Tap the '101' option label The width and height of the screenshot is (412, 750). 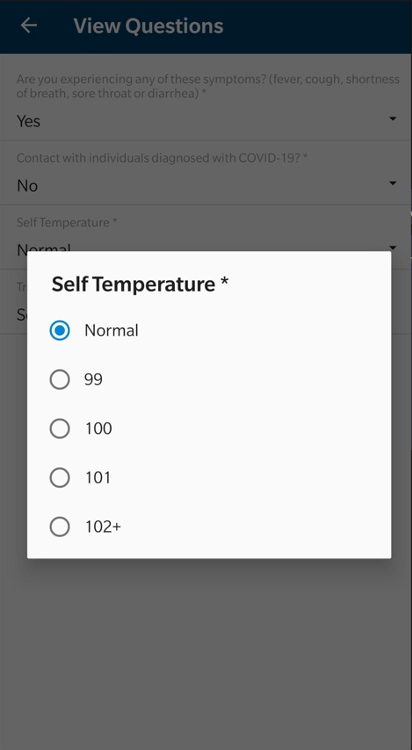pos(98,477)
